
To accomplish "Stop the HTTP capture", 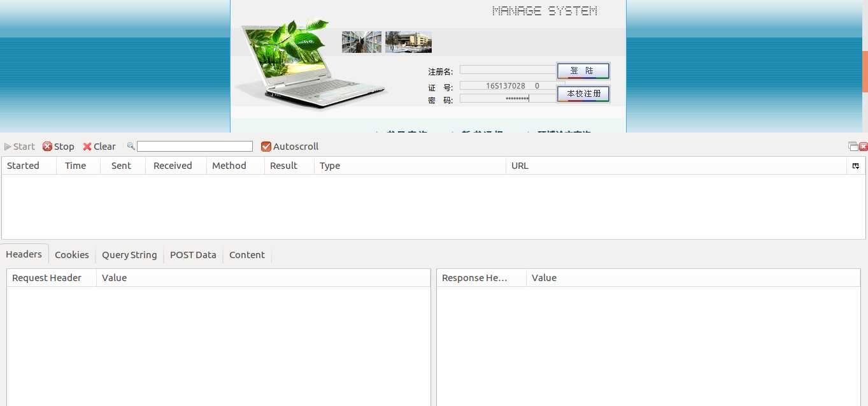I will [59, 147].
